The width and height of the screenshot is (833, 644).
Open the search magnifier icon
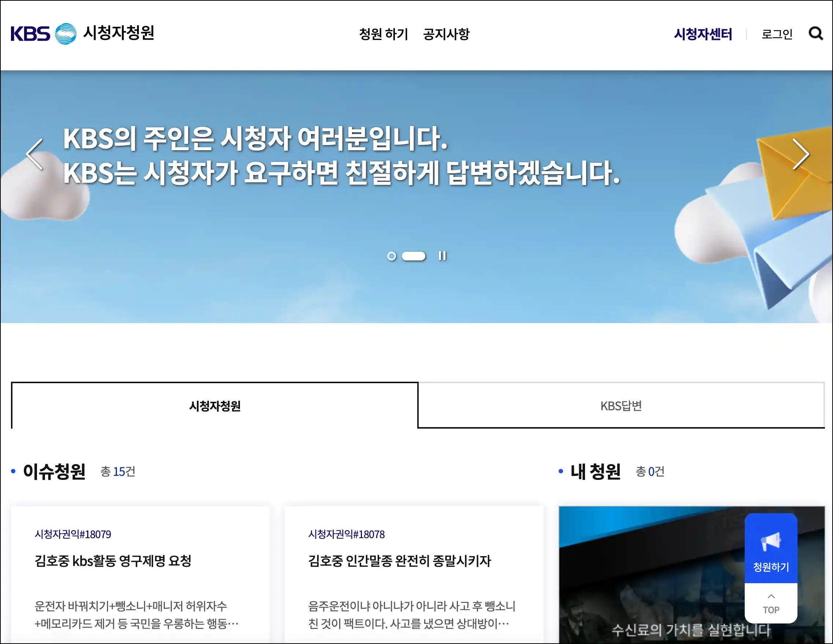point(816,34)
